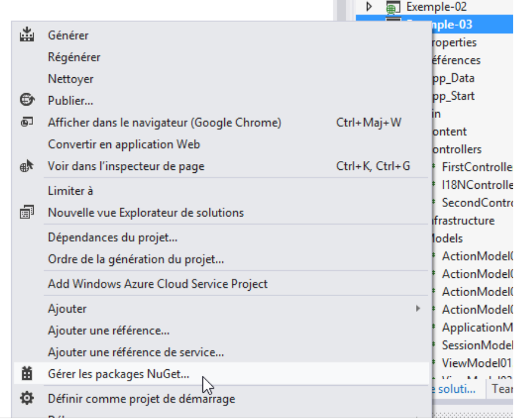The width and height of the screenshot is (518, 420).
Task: Click the NuGet packages icon
Action: click(x=27, y=374)
